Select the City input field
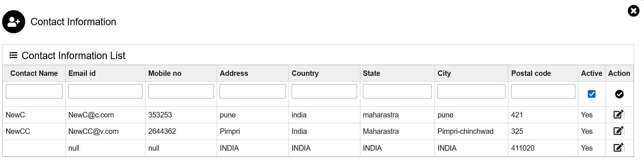The height and width of the screenshot is (163, 644). pos(471,91)
